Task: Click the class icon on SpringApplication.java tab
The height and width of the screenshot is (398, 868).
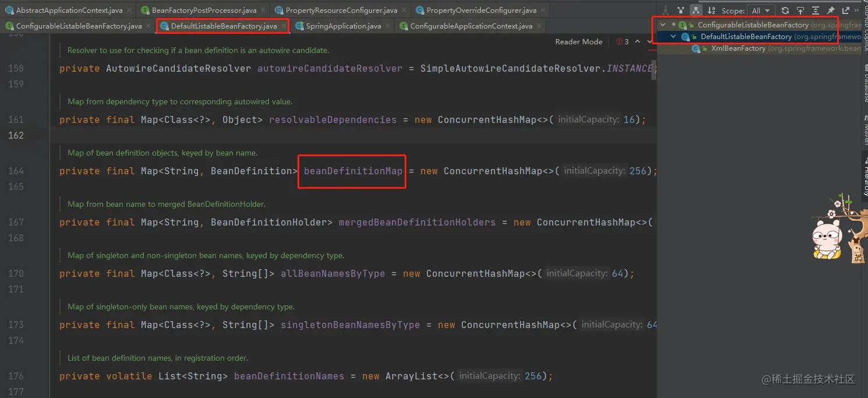Action: (299, 26)
